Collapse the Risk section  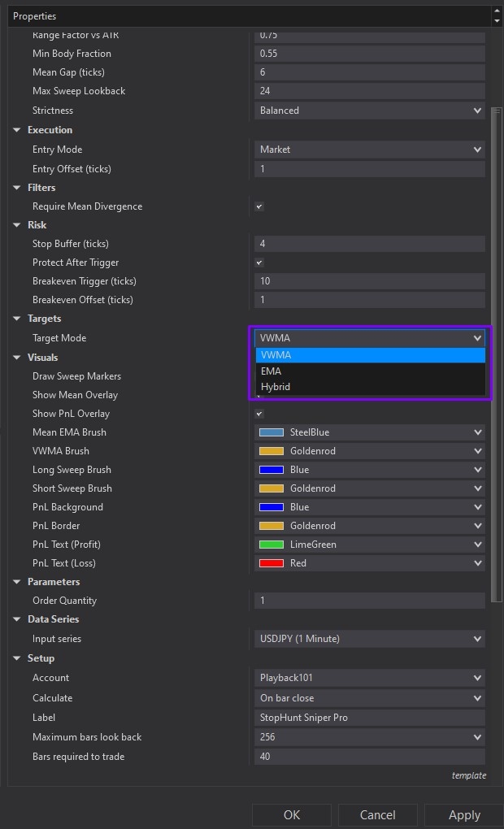tap(18, 225)
